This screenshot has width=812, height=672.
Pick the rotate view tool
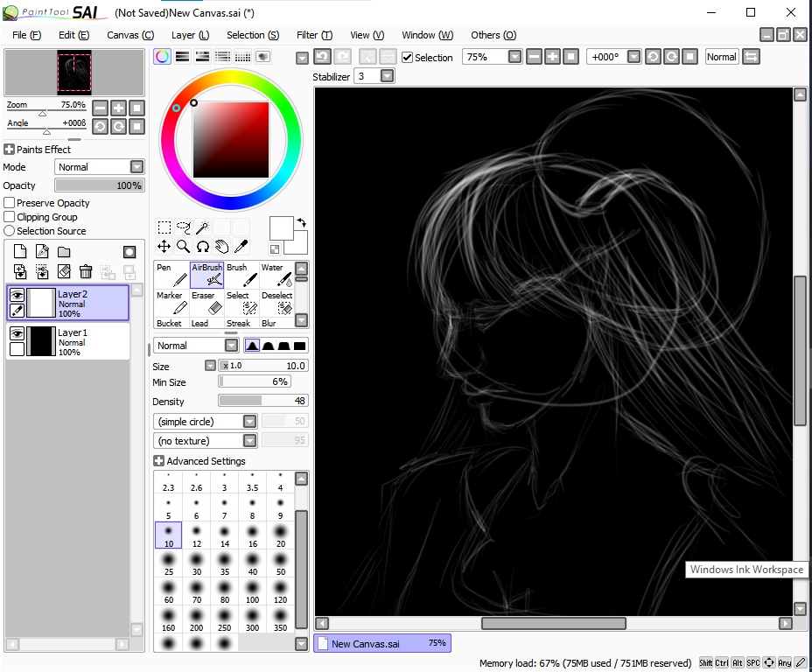point(202,247)
